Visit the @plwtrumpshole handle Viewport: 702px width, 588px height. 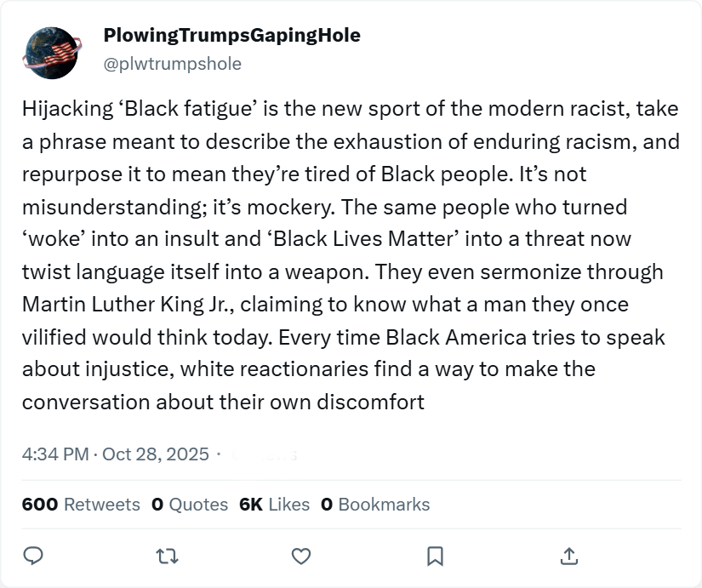tap(172, 64)
